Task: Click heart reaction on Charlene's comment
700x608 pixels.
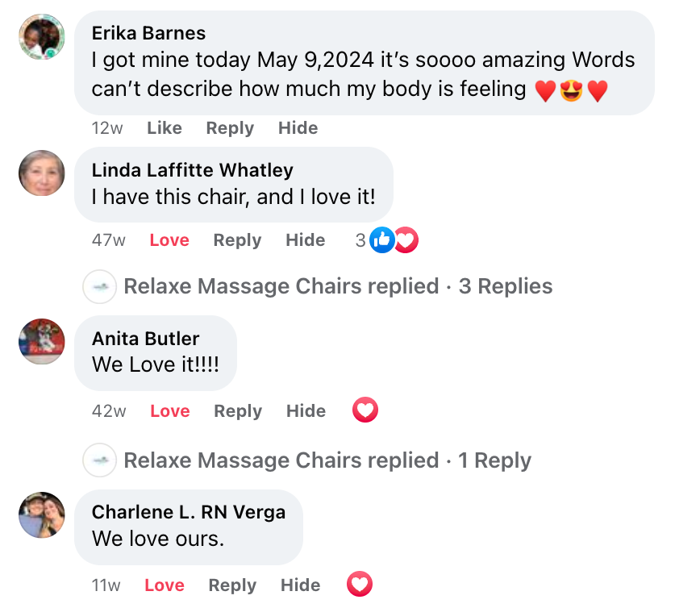Action: (x=360, y=584)
